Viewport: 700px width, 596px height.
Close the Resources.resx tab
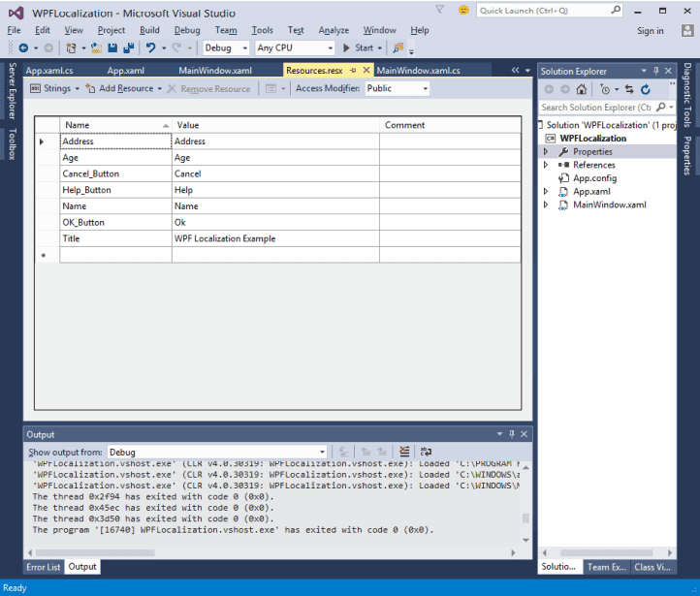point(366,70)
